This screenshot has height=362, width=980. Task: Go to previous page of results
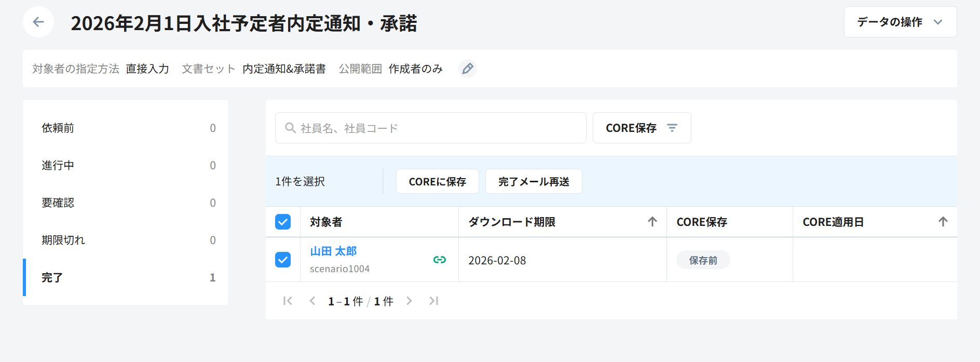[312, 301]
